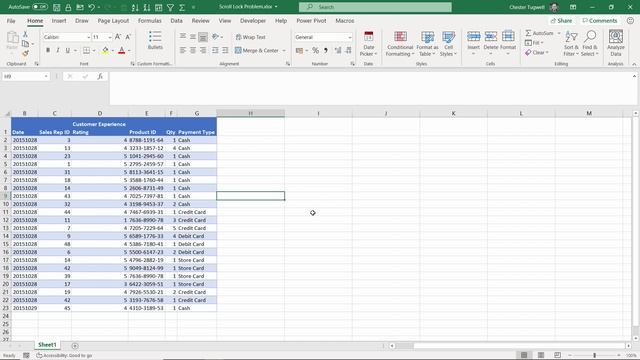Image resolution: width=640 pixels, height=360 pixels.
Task: Open the Bullets custom formatting button
Action: [x=155, y=40]
